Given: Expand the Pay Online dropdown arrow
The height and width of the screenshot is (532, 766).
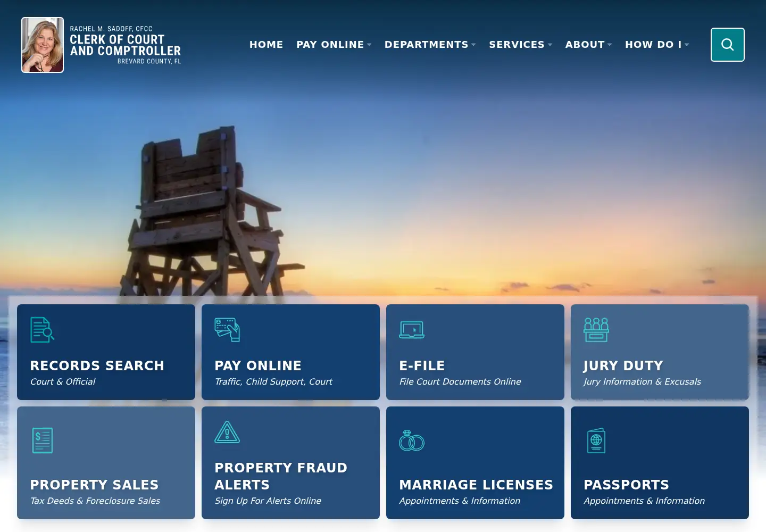Looking at the screenshot, I should coord(369,45).
